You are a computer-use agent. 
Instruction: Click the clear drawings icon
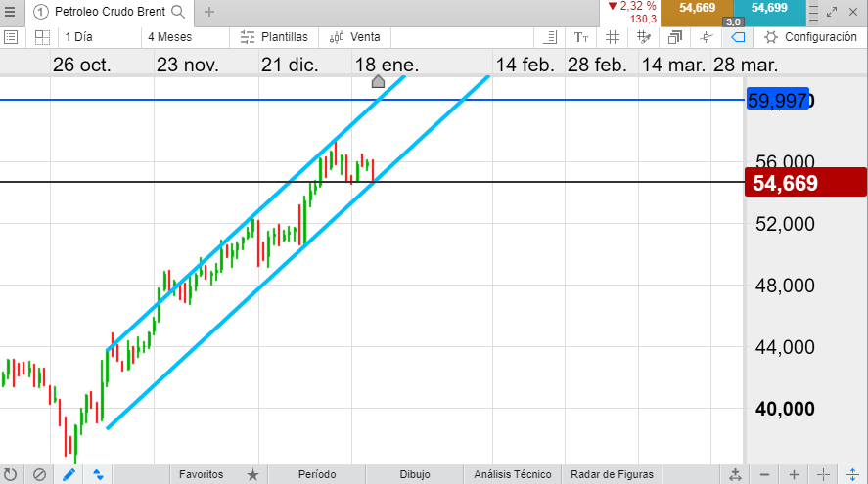coord(39,474)
